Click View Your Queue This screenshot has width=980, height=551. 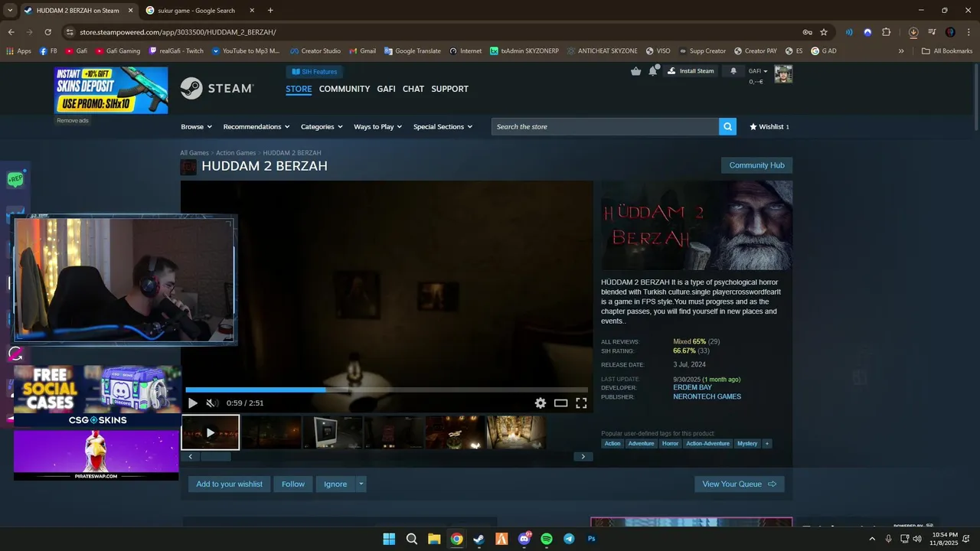(739, 484)
